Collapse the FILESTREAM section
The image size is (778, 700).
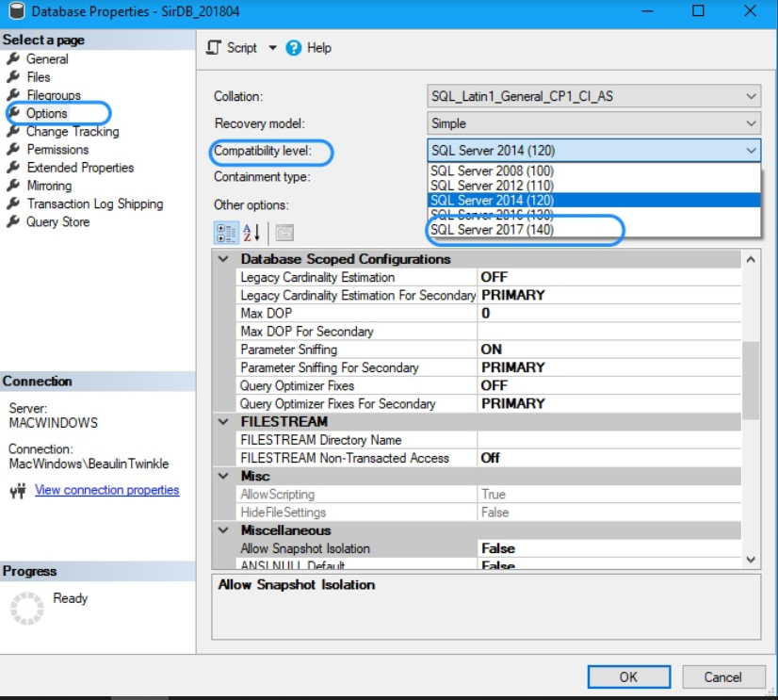223,422
